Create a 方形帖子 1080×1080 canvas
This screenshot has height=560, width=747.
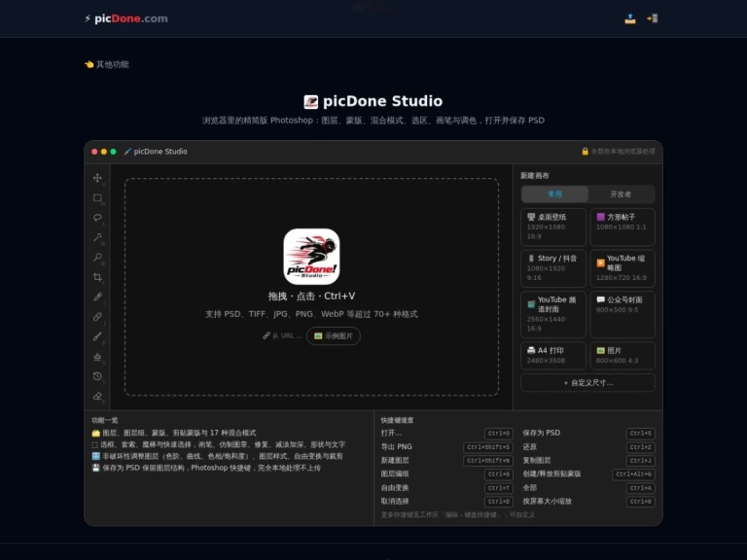[x=622, y=227]
